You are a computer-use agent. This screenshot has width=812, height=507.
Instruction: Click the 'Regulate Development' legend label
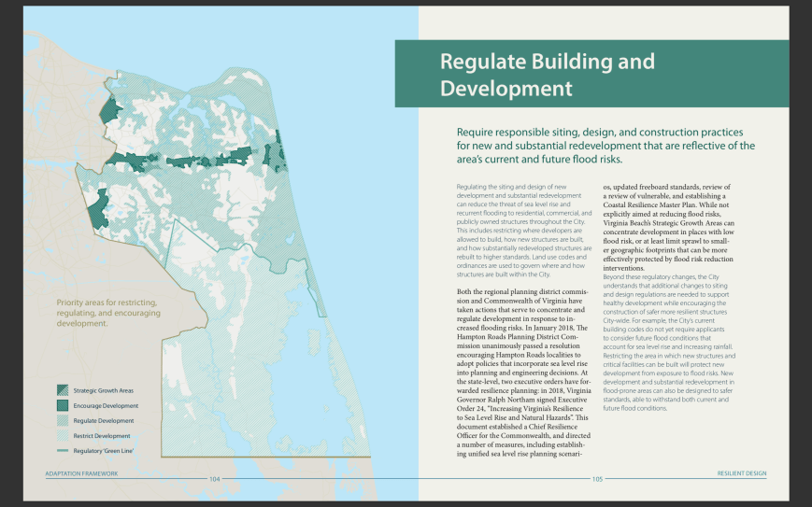103,420
